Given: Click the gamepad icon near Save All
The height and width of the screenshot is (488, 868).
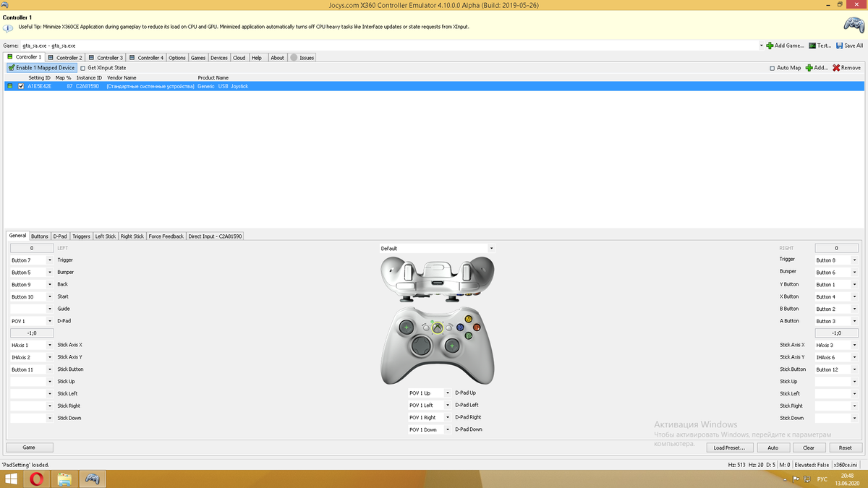Looking at the screenshot, I should click(x=853, y=25).
